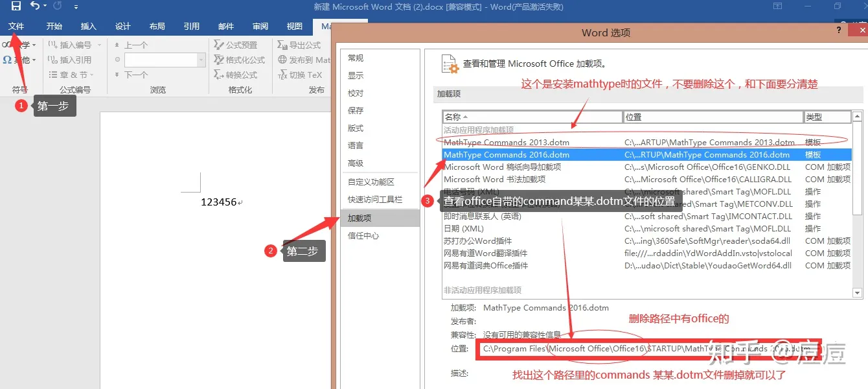This screenshot has height=389, width=868.
Task: Open the 章 & 节 chapter section menu
Action: (71, 75)
